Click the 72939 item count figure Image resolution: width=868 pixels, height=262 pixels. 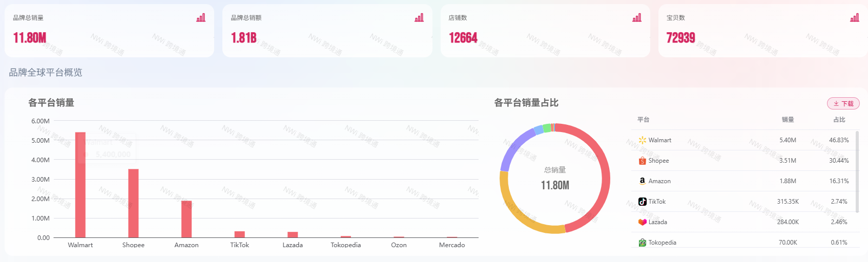tap(681, 38)
